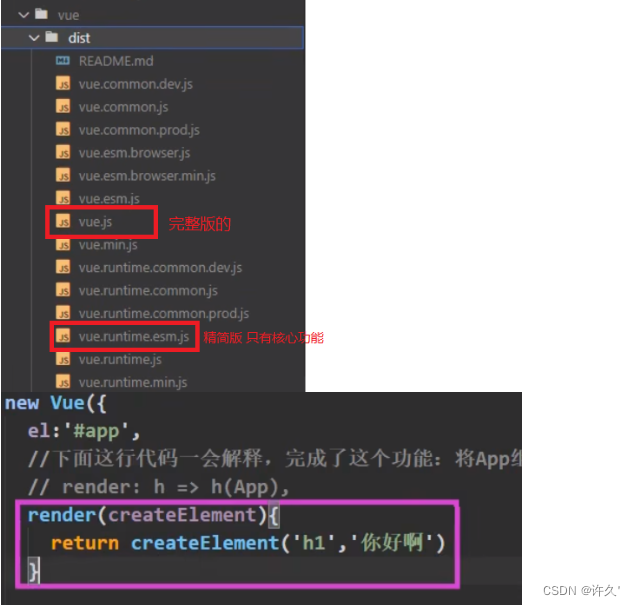Click the 'new Vue({' code line

(55, 404)
